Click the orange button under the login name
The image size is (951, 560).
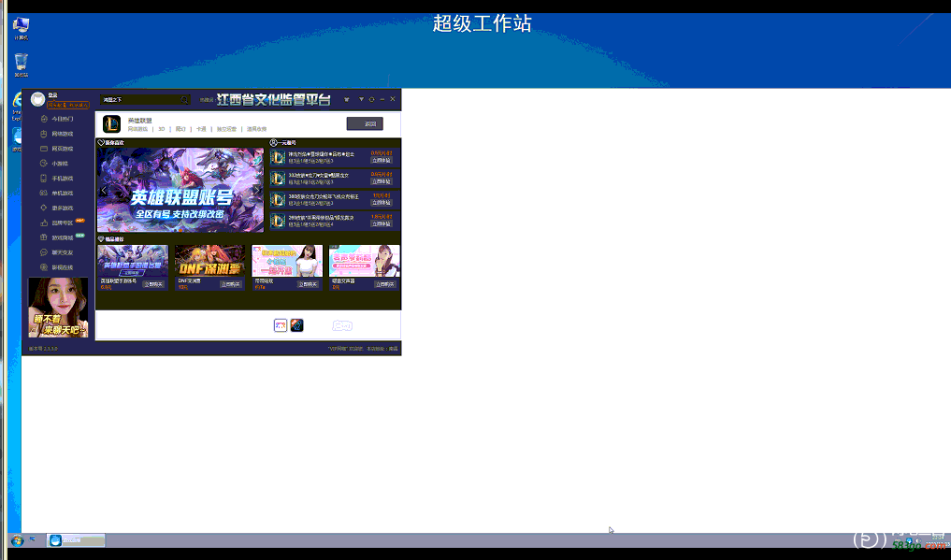pos(68,105)
